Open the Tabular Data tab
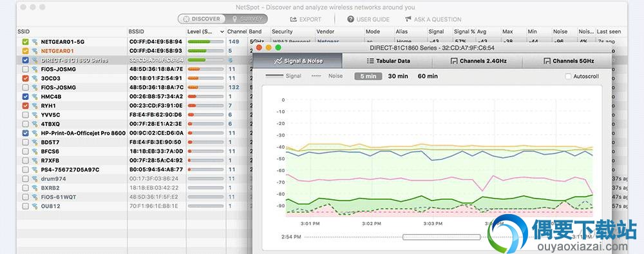Viewport: 644px width, 254px height. pyautogui.click(x=388, y=61)
